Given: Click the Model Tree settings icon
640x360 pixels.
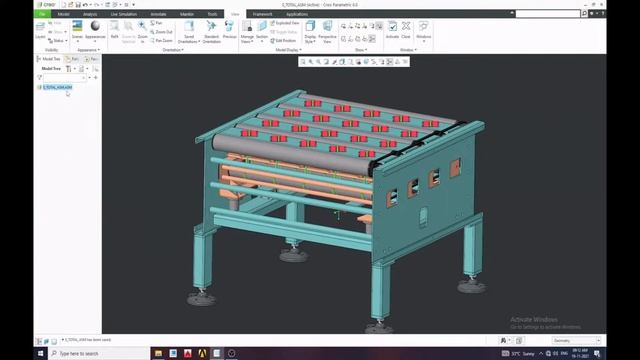Looking at the screenshot, I should click(69, 69).
